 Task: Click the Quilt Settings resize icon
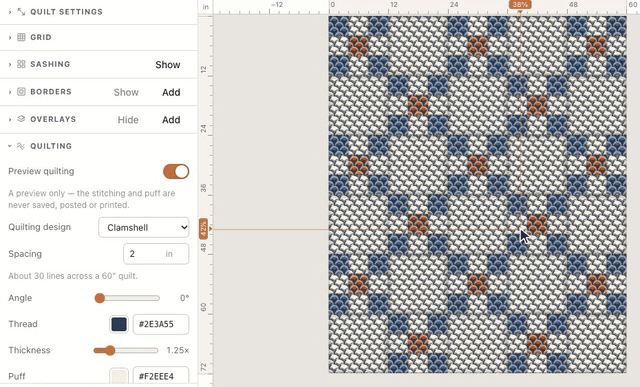coord(21,12)
